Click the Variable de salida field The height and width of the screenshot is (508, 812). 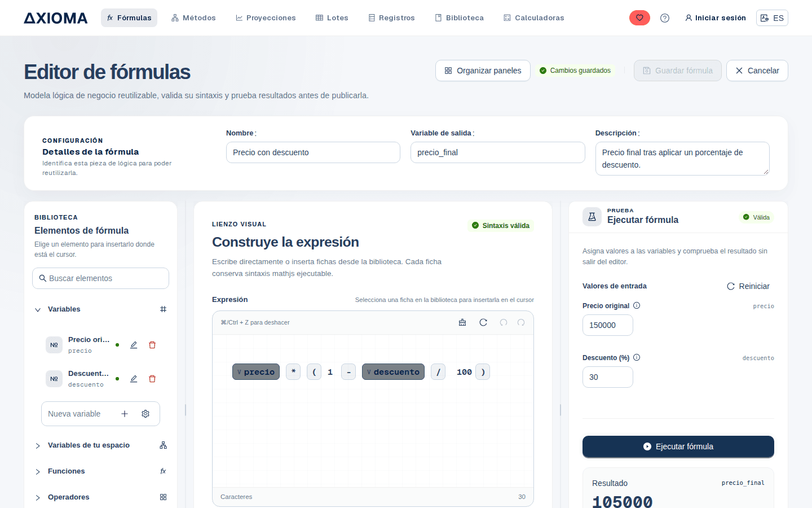point(497,152)
